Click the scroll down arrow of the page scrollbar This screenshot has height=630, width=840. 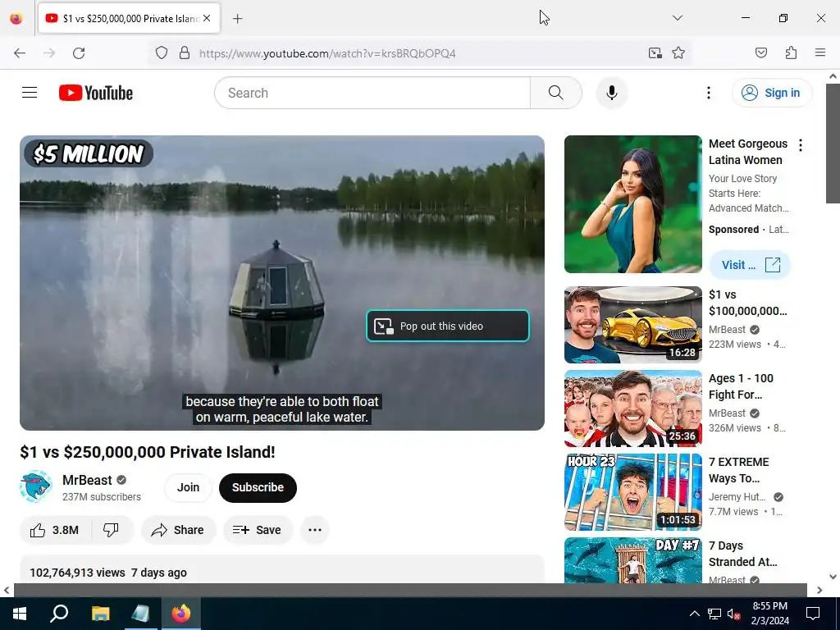pyautogui.click(x=833, y=577)
